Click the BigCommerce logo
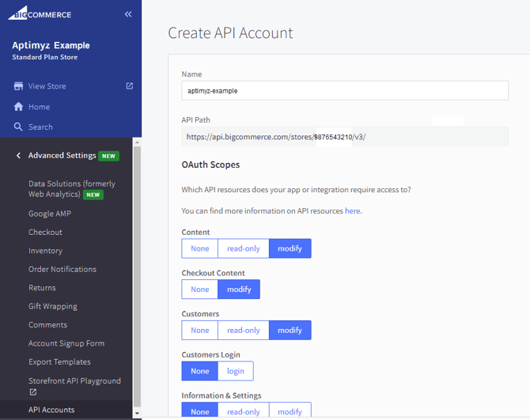Viewport: 530px width, 420px height. [x=41, y=14]
